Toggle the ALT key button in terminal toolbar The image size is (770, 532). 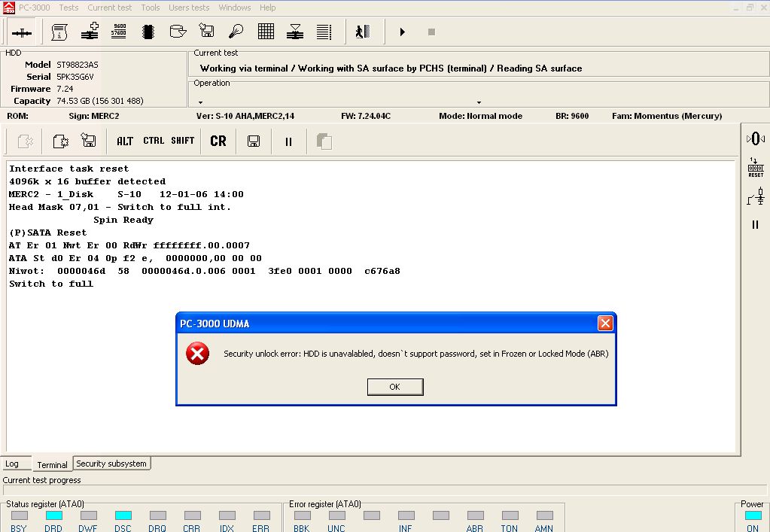coord(125,141)
